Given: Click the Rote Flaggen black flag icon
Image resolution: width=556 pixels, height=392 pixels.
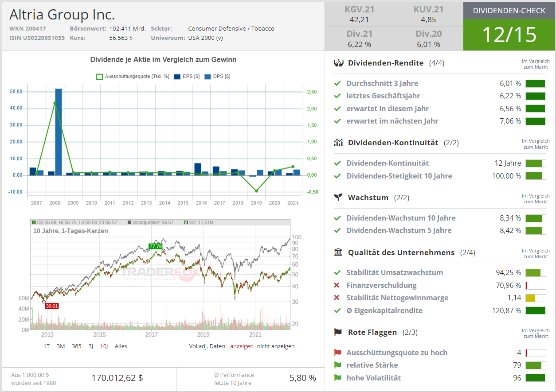Looking at the screenshot, I should [x=339, y=332].
